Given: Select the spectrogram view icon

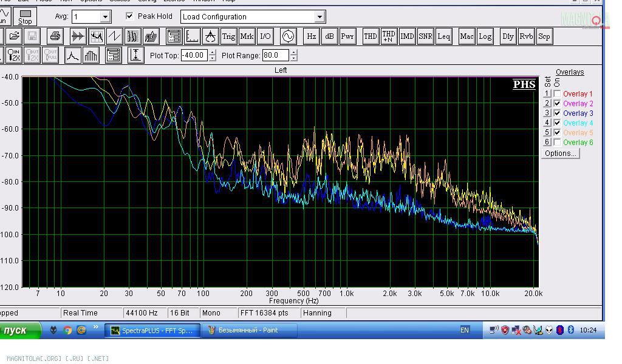Looking at the screenshot, I should (133, 36).
